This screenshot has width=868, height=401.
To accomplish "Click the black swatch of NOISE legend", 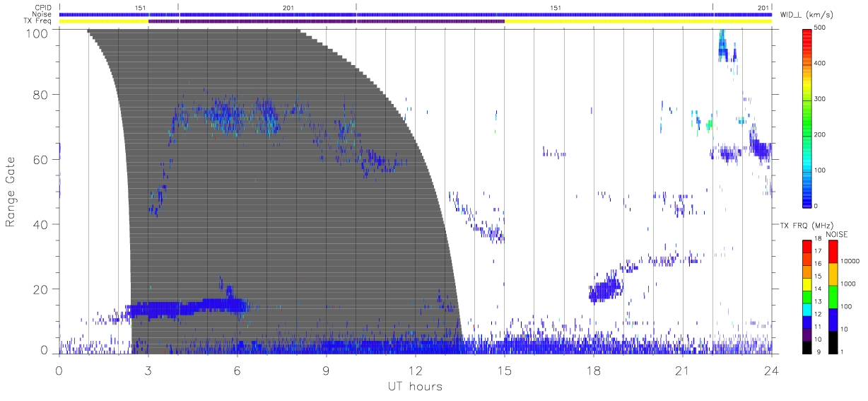I will 833,342.
